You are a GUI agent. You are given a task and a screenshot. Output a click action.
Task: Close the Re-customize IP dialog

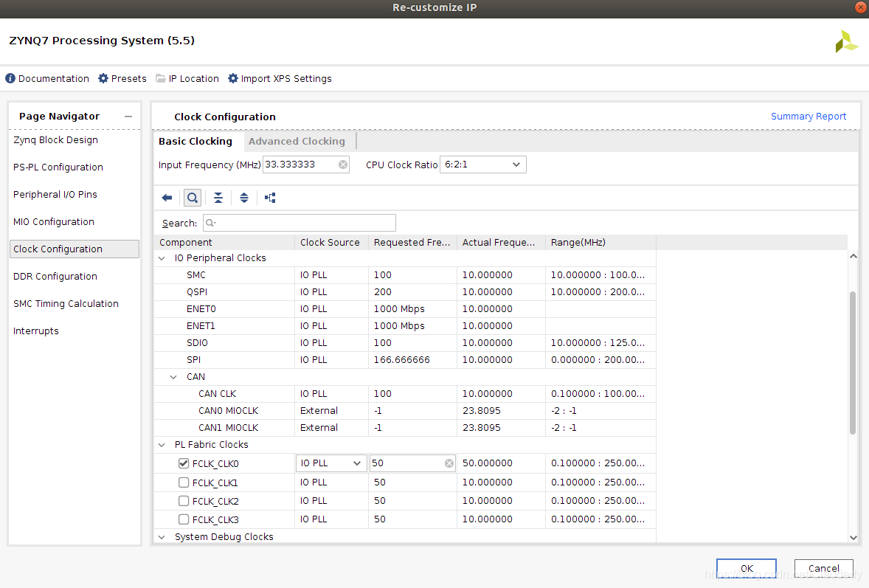click(x=861, y=7)
